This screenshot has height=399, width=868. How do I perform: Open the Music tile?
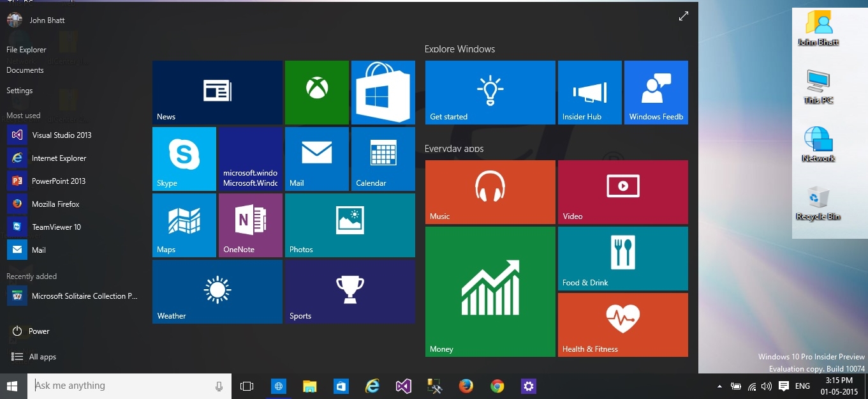[490, 192]
